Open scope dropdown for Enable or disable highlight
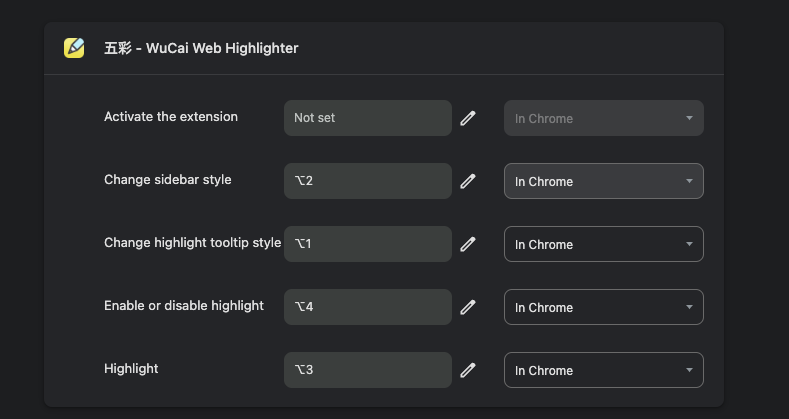The height and width of the screenshot is (419, 789). 604,307
